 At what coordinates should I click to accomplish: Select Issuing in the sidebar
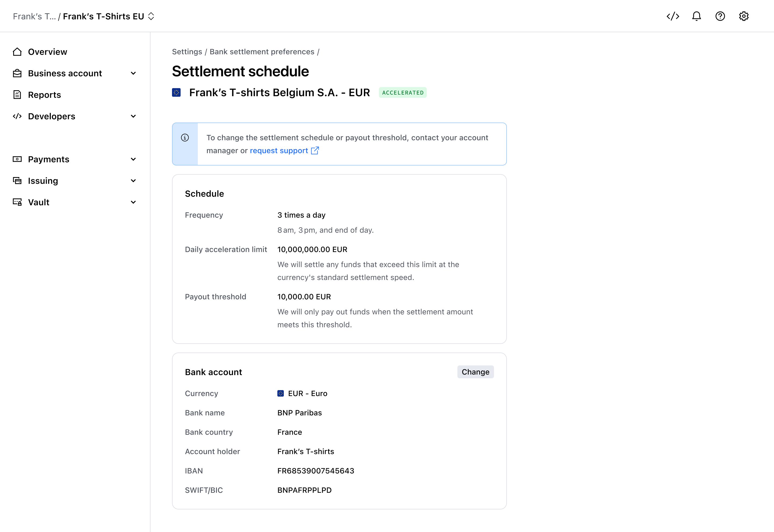click(x=43, y=181)
